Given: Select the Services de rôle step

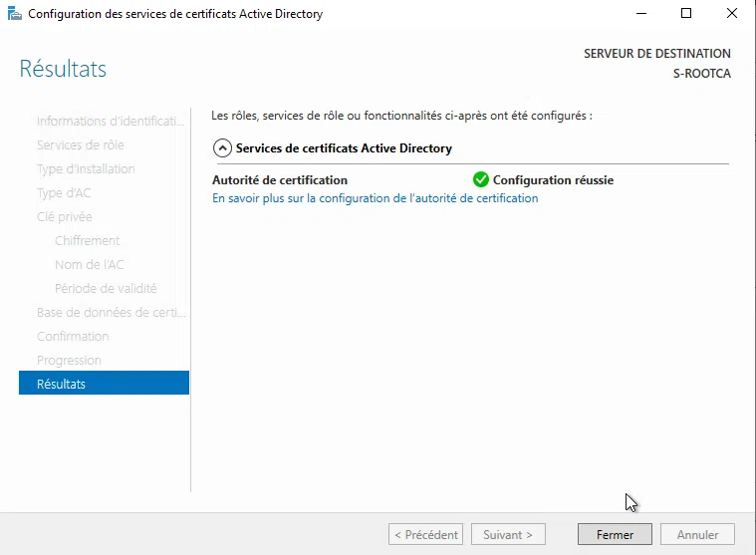Looking at the screenshot, I should click(x=81, y=144).
